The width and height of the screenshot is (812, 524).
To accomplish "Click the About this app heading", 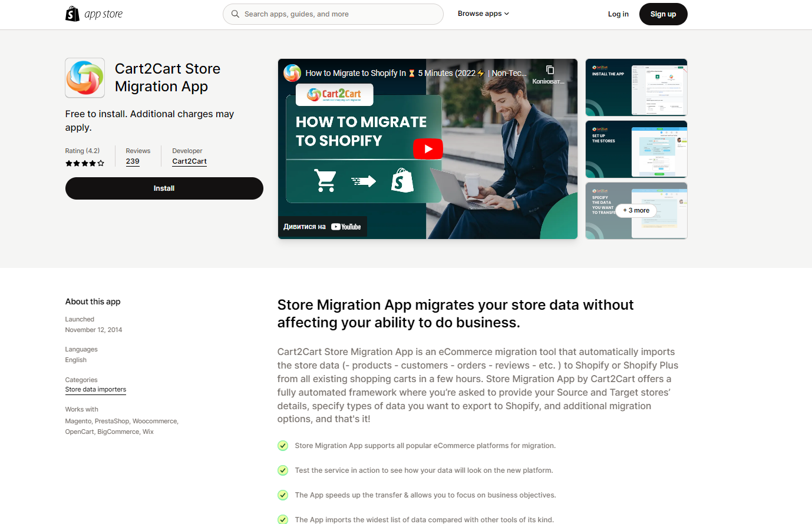I will coord(93,301).
